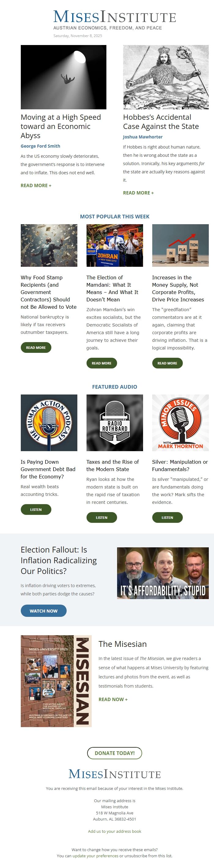Click the Donate Today button
Image resolution: width=214 pixels, height=868 pixels.
point(114,753)
